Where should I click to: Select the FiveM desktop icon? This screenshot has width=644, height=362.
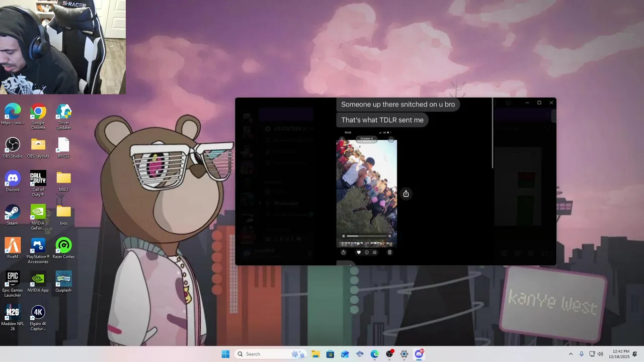point(13,248)
